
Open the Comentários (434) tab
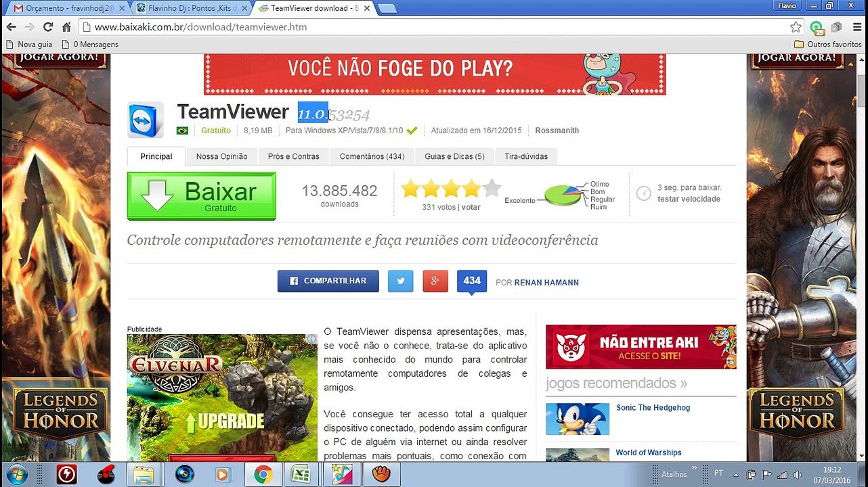[x=372, y=156]
